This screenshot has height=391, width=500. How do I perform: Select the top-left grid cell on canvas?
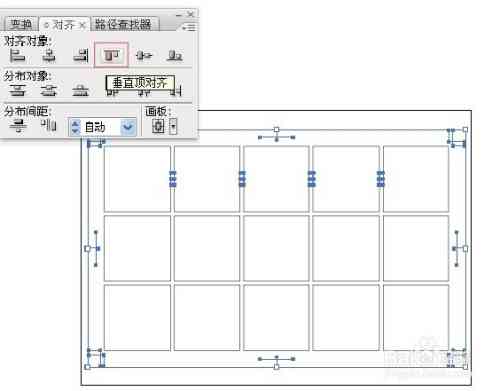tap(137, 179)
